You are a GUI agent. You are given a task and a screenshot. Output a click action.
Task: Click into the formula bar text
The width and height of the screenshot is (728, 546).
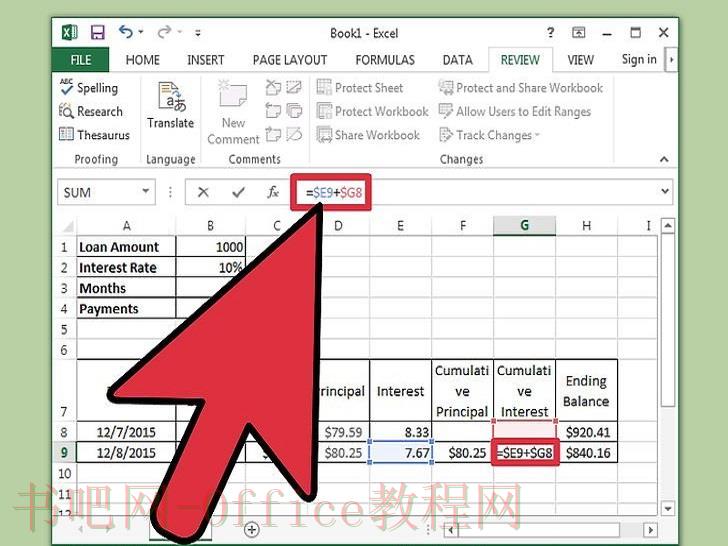[x=334, y=192]
